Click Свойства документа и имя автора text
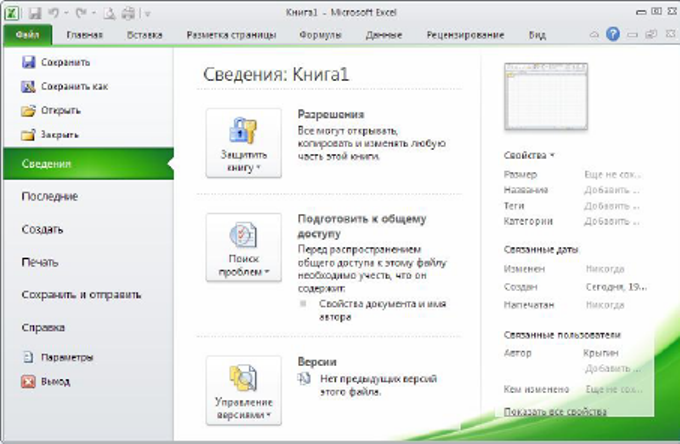The height and width of the screenshot is (444, 680). click(382, 310)
